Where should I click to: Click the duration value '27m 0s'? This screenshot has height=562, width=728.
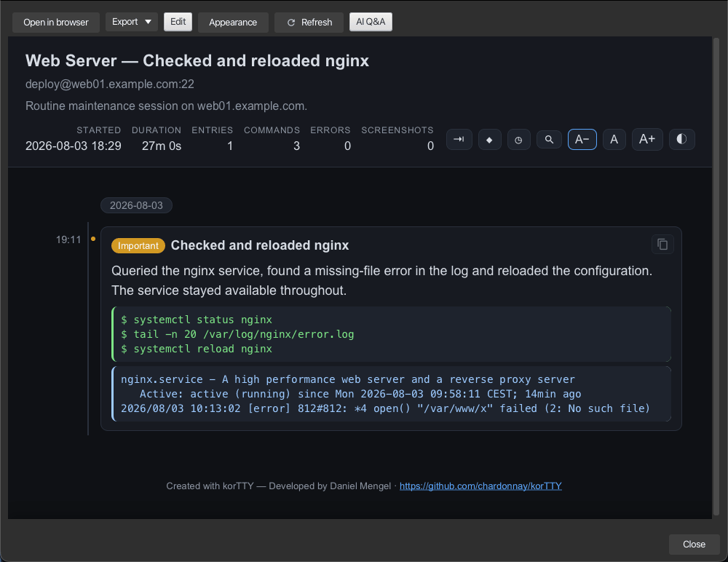pos(162,146)
